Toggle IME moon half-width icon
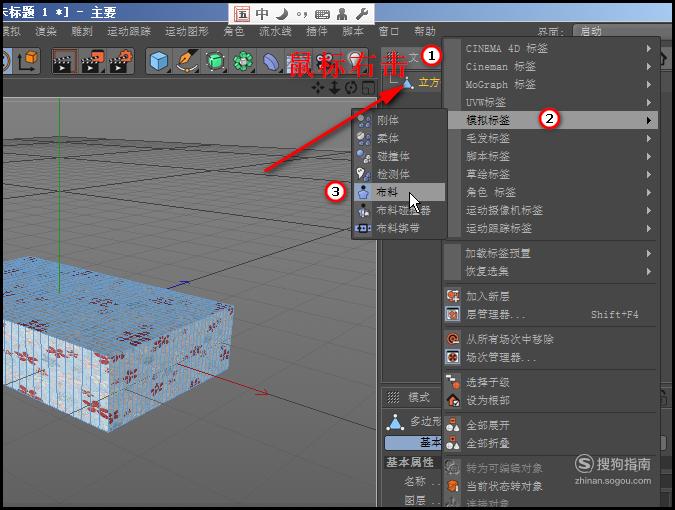Screen dimensions: 675x510 coord(282,14)
